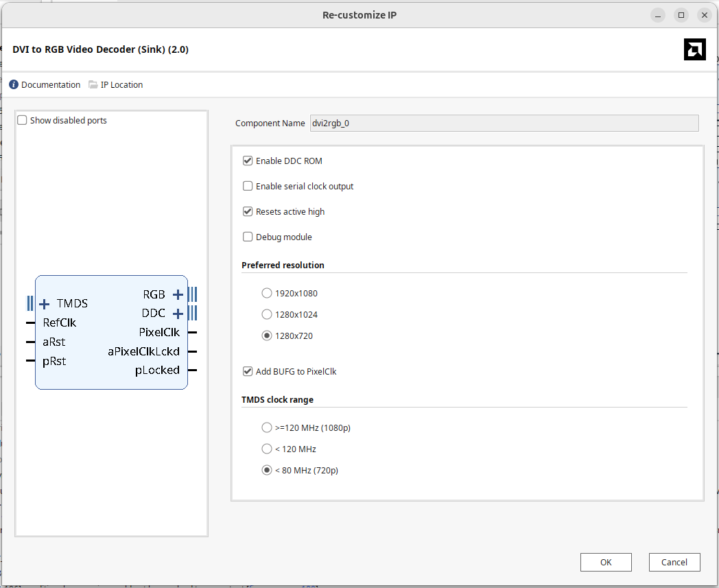Screen dimensions: 719x588
Task: Select 1280x1024 preferred resolution
Action: pos(267,315)
